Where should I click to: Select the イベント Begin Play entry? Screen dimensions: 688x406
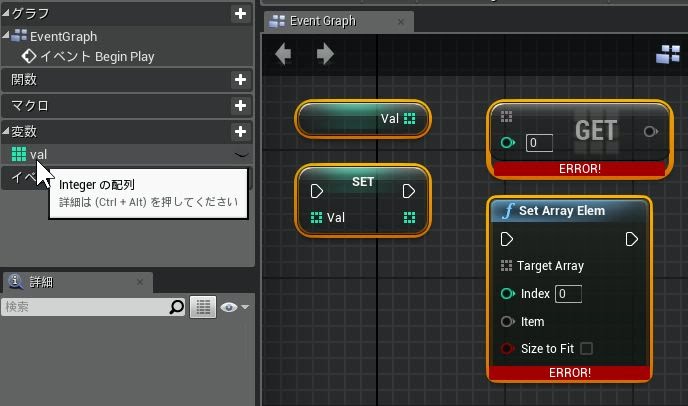(x=96, y=57)
